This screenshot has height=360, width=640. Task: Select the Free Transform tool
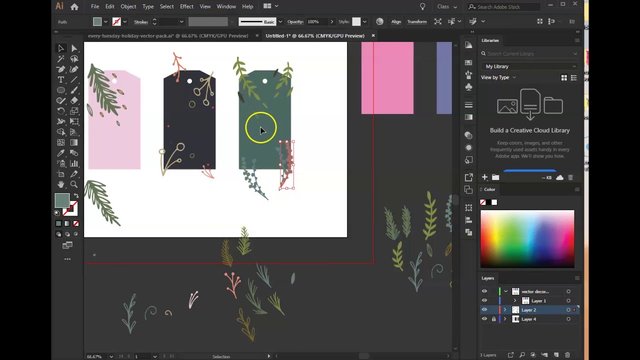[74, 122]
